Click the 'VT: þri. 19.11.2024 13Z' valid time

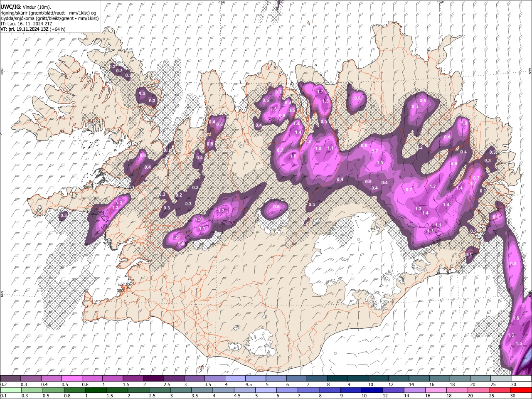click(24, 30)
